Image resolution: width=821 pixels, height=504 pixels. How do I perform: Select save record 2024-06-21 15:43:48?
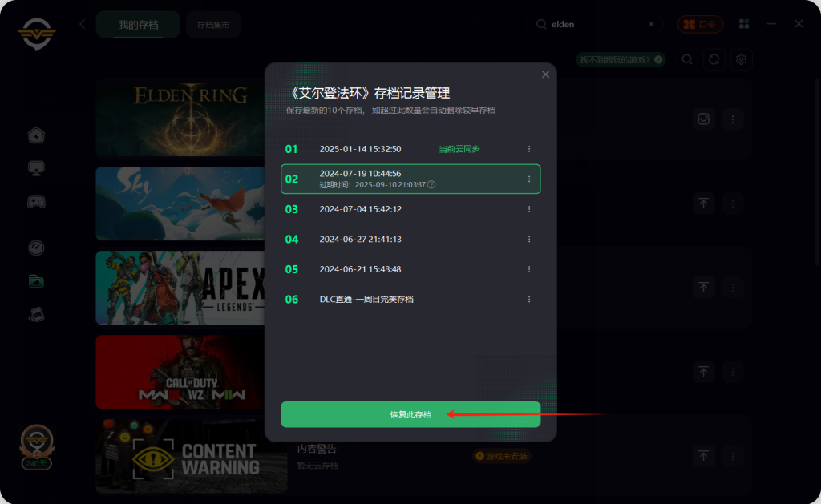[x=410, y=269]
